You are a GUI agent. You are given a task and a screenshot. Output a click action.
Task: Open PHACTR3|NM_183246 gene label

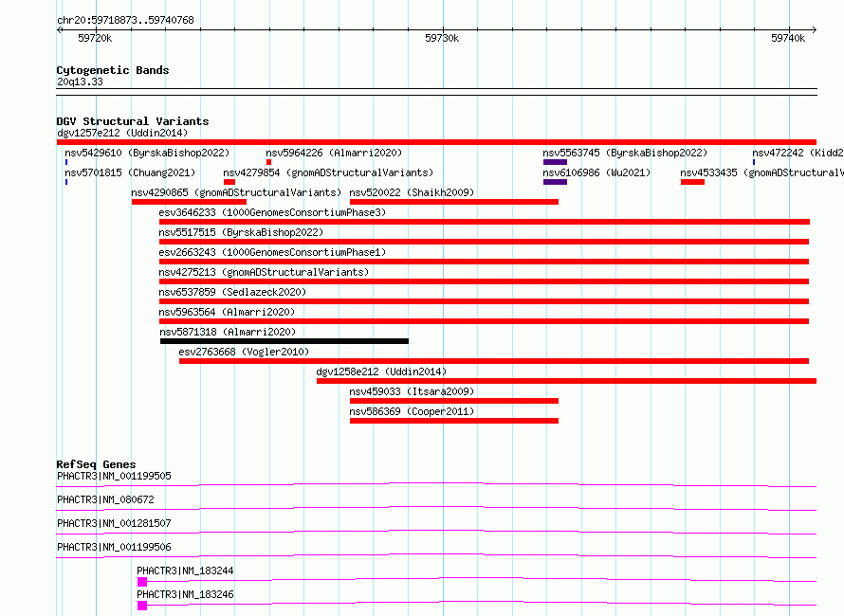click(185, 594)
